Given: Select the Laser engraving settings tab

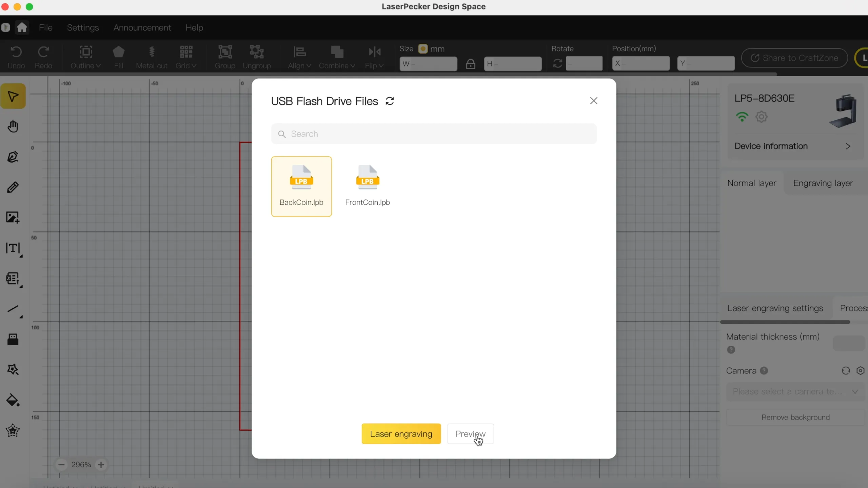Looking at the screenshot, I should pyautogui.click(x=775, y=308).
